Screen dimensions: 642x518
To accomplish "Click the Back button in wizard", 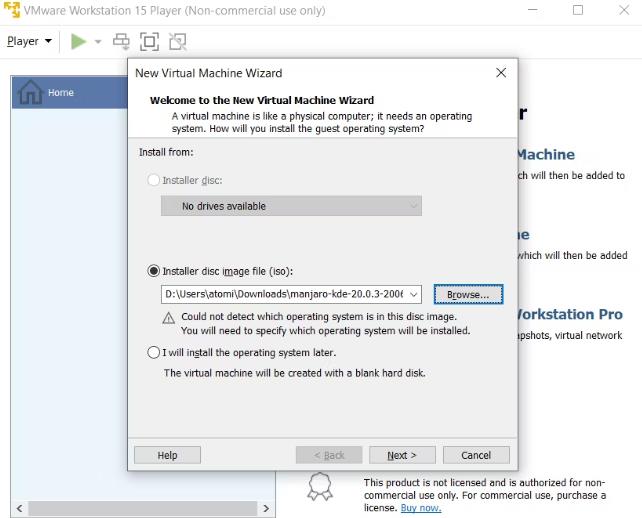I will 329,455.
